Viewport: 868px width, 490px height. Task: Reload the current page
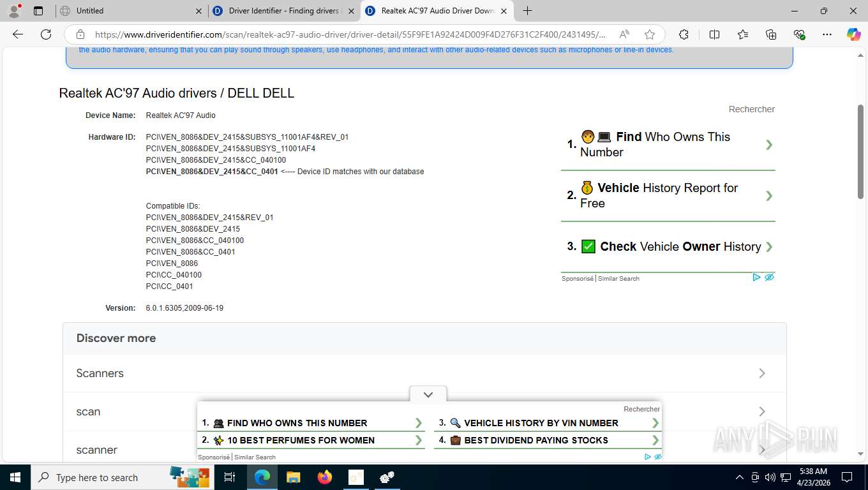pos(45,34)
